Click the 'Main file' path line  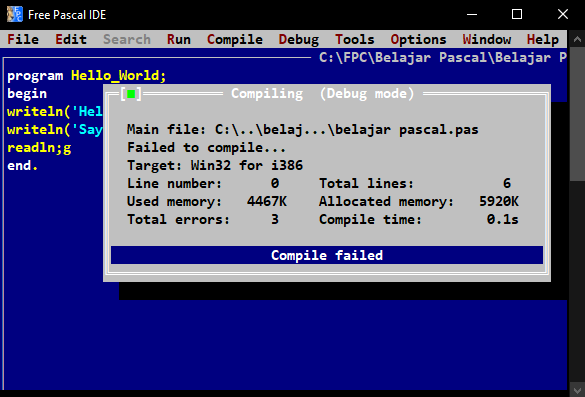point(303,129)
